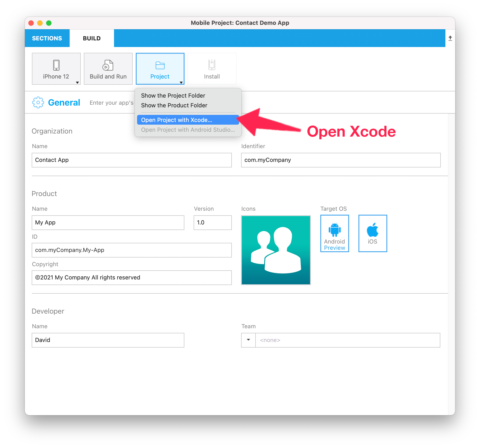Click the Organization Identifier field
The height and width of the screenshot is (448, 480).
click(x=341, y=160)
